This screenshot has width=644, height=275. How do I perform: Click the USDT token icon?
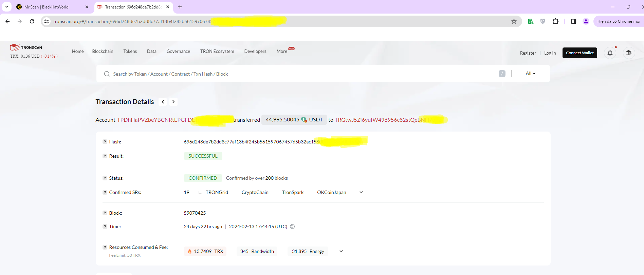(x=304, y=120)
